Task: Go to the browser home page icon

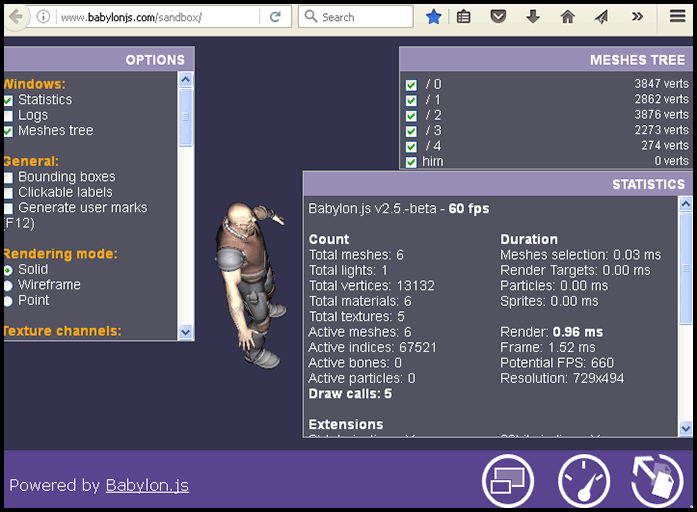Action: [567, 17]
